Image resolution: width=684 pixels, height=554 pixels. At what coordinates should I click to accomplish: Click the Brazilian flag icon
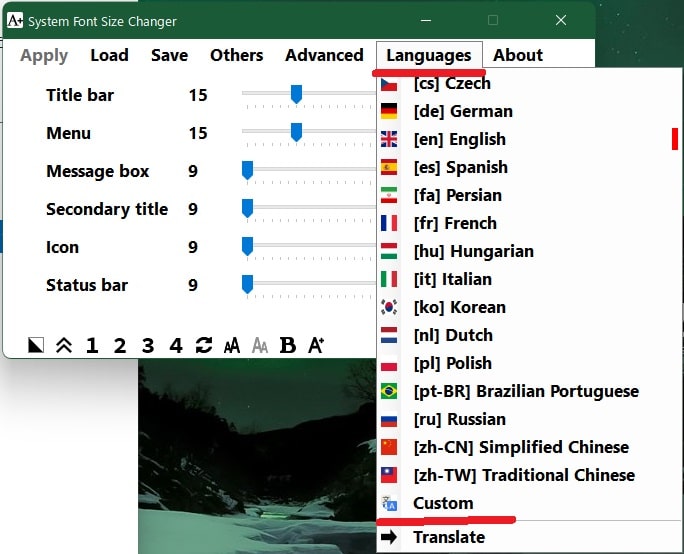click(x=389, y=391)
